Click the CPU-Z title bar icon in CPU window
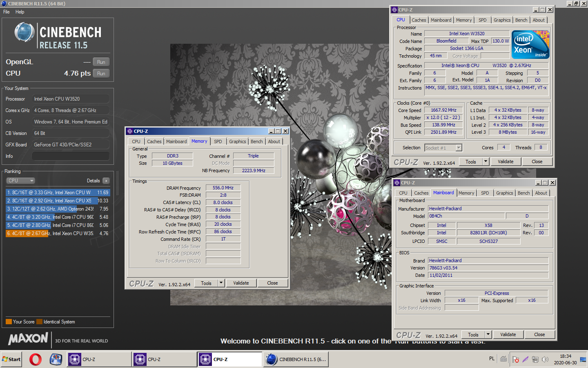 pos(394,10)
